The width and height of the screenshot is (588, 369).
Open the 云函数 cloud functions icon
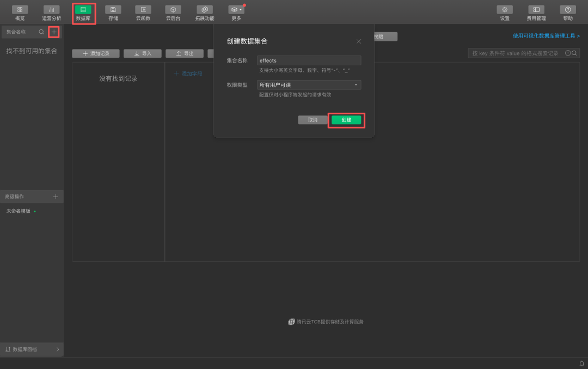(x=143, y=10)
